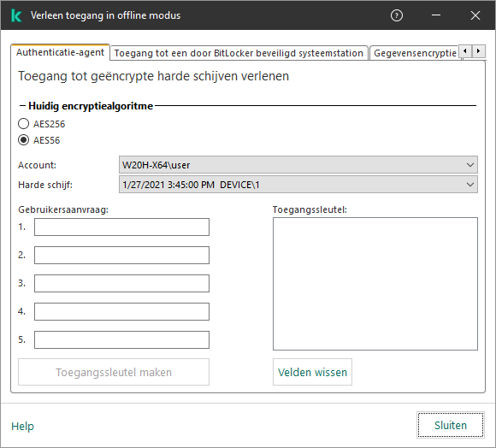Focus Gebruikersaanvraag field number 3
Image resolution: width=496 pixels, height=448 pixels.
click(x=121, y=283)
